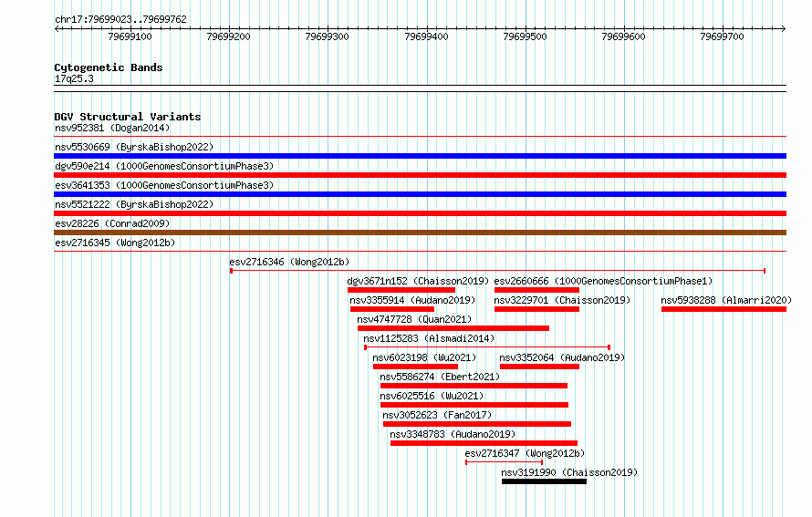The width and height of the screenshot is (812, 517).
Task: Select the red nsv5938288 variant bar
Action: pos(724,309)
